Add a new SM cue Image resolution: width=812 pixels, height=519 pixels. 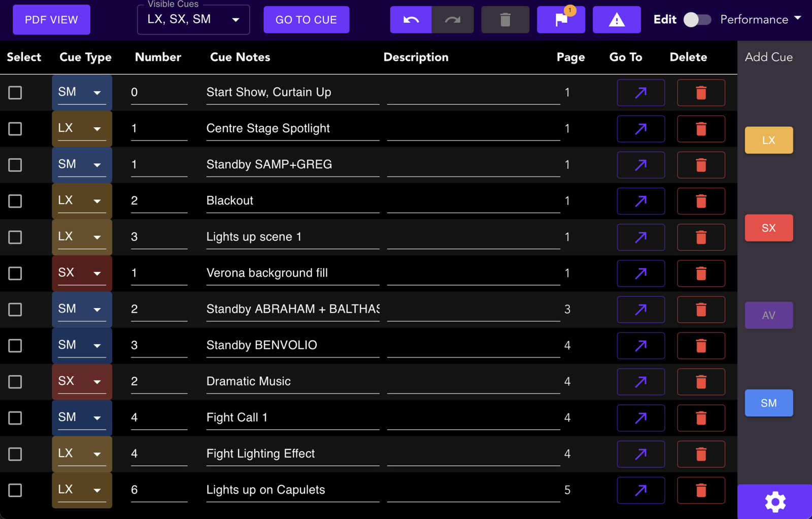(x=768, y=403)
